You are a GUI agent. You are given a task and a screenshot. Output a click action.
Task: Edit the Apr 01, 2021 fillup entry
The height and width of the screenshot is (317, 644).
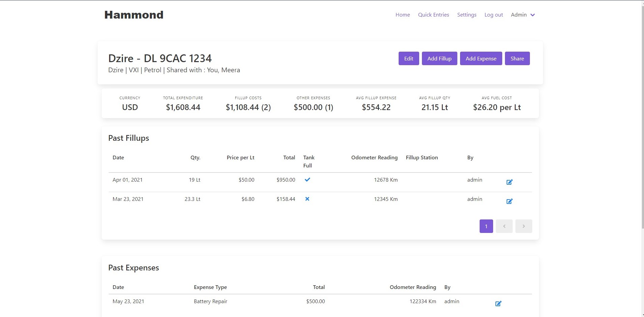[x=509, y=182]
